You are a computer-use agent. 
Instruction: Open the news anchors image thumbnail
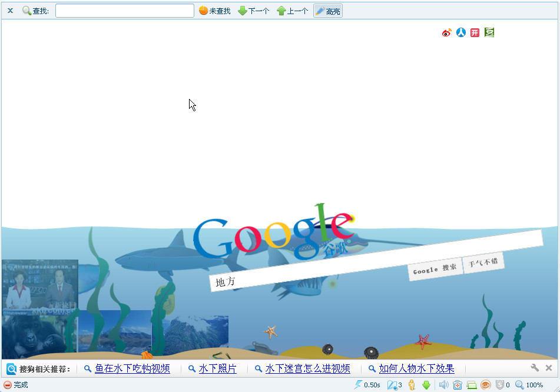39,287
